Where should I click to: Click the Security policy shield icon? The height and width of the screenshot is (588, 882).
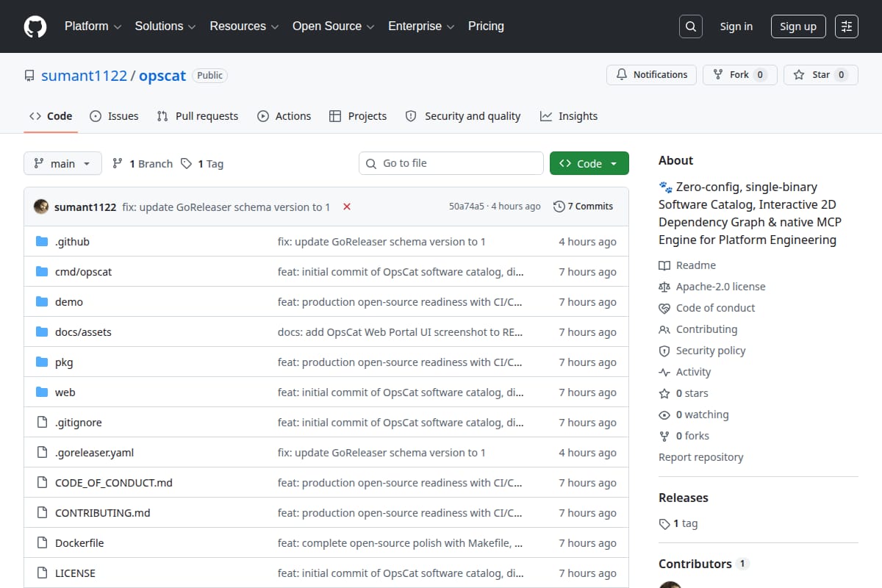[664, 351]
